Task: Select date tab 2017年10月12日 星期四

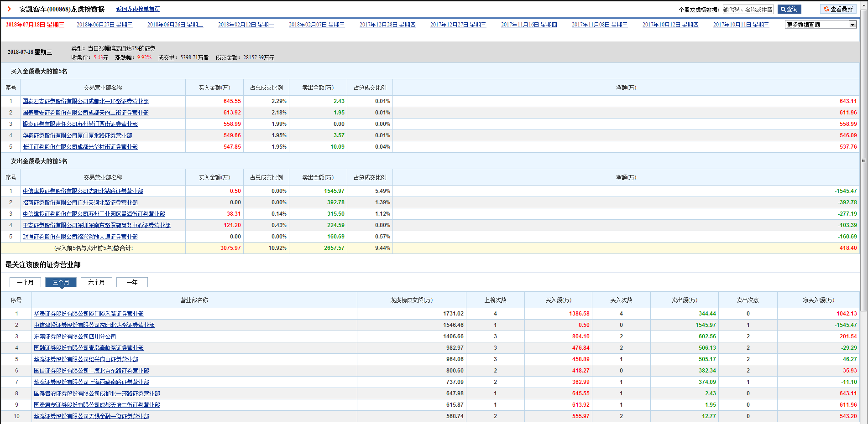Action: 670,25
